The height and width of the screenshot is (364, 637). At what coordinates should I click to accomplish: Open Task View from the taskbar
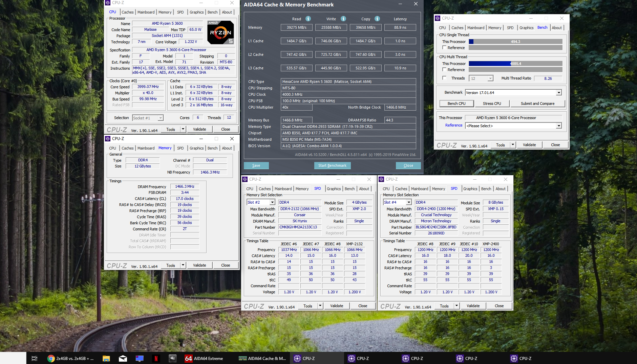(x=35, y=358)
